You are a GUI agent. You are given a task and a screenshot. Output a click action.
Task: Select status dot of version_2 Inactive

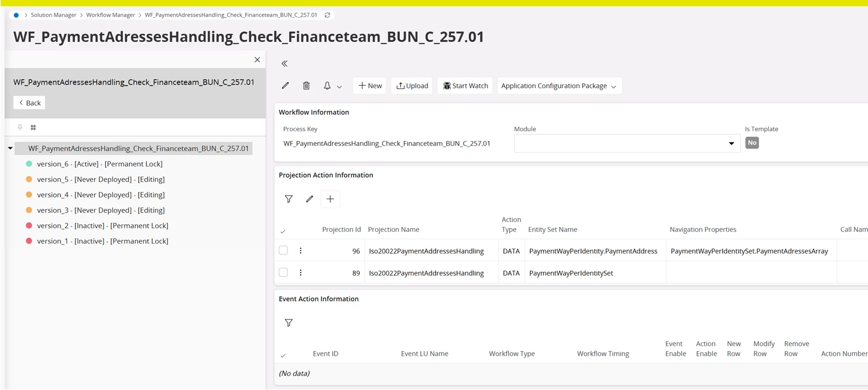(x=29, y=225)
